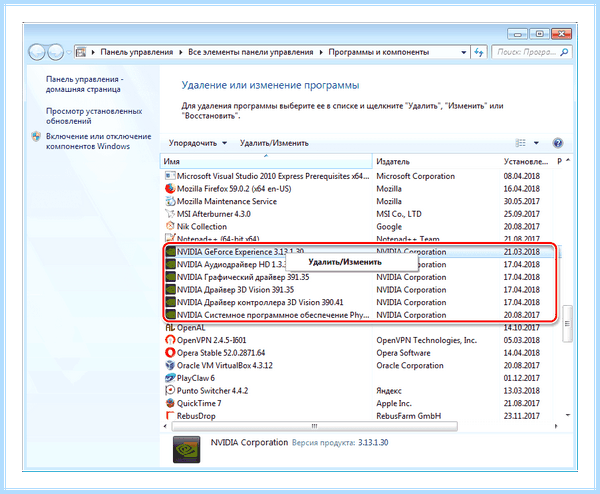This screenshot has height=494, width=600.
Task: Click the Back navigation arrow
Action: [37, 52]
